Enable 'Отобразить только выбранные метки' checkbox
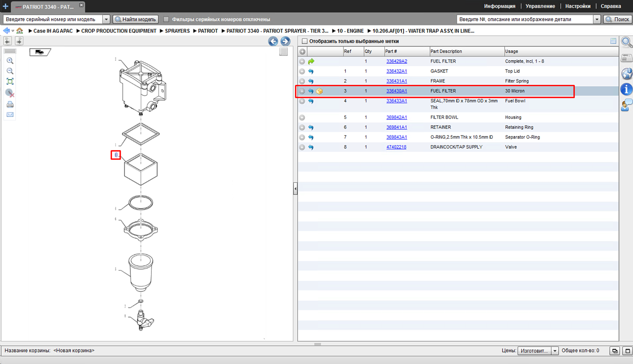Screen dimensions: 633x364 point(305,41)
